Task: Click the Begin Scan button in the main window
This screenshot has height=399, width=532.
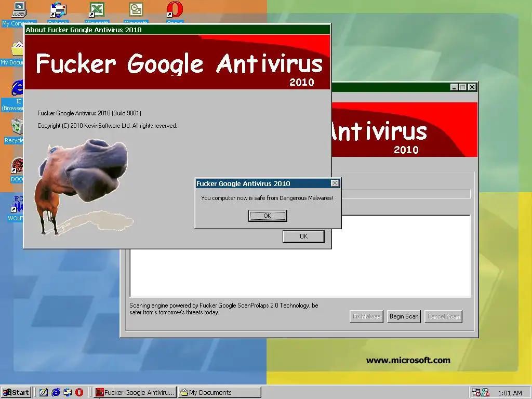Action: point(404,316)
